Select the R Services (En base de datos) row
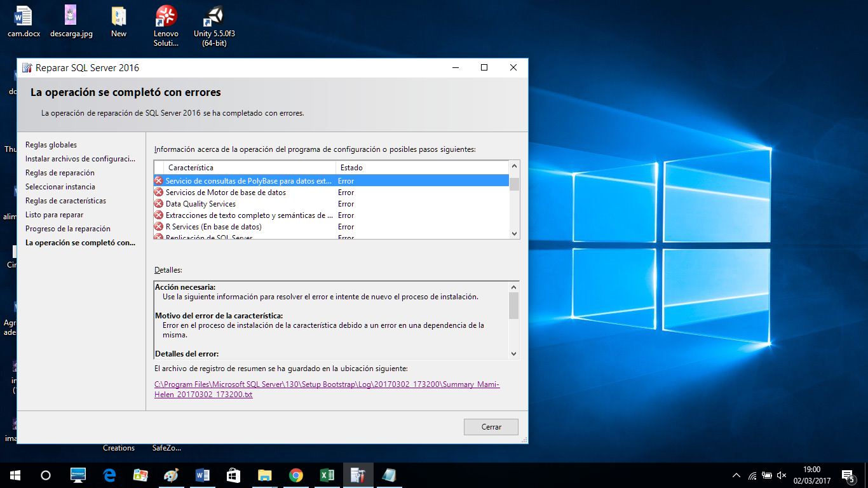 332,227
